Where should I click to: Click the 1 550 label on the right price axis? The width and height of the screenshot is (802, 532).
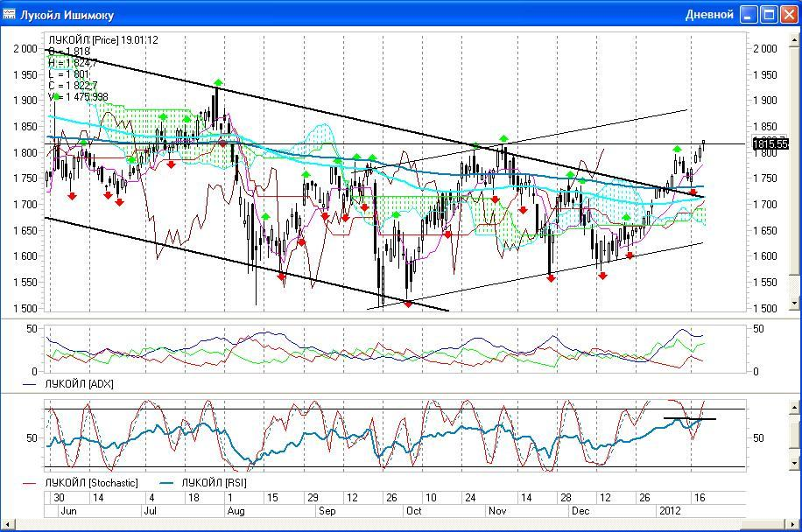[x=764, y=282]
